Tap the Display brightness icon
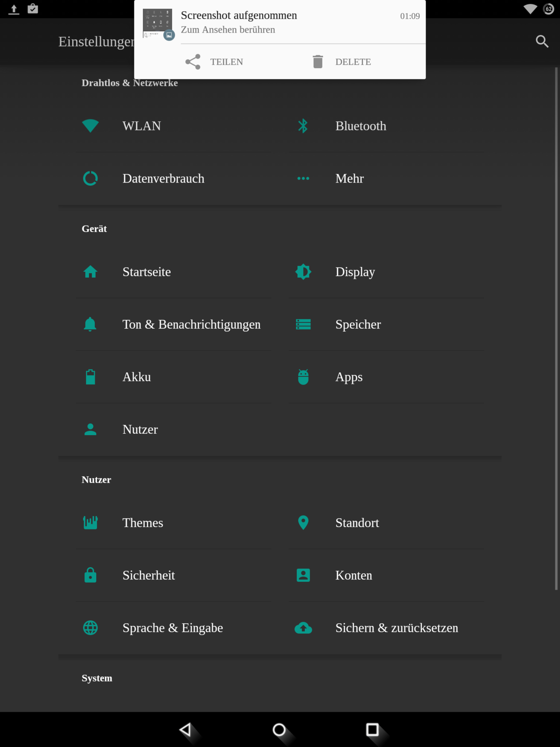The image size is (560, 747). [x=303, y=272]
